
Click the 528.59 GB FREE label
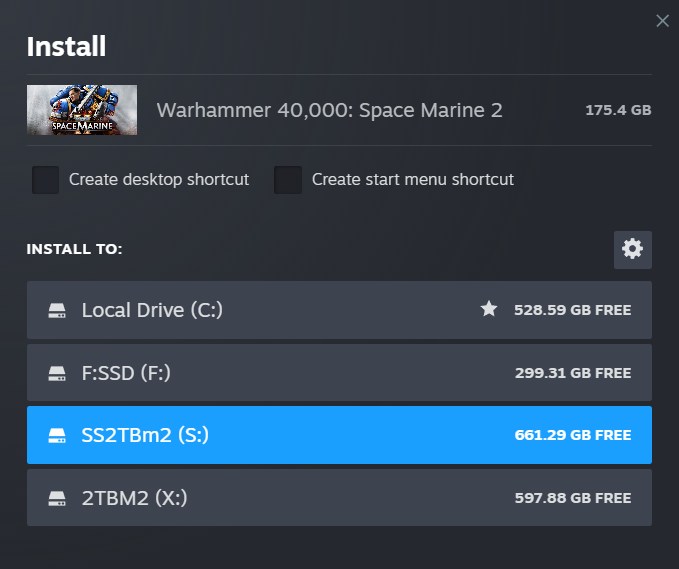(572, 310)
